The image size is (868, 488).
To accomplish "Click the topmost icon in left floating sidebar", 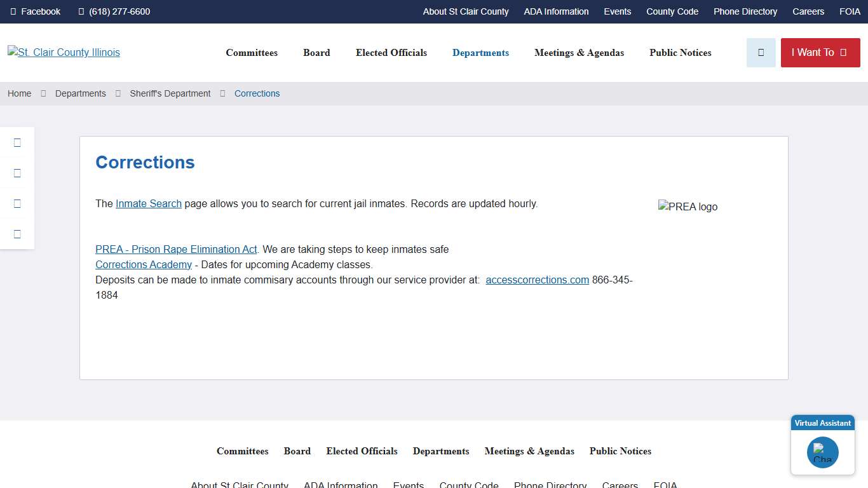I will click(x=17, y=142).
